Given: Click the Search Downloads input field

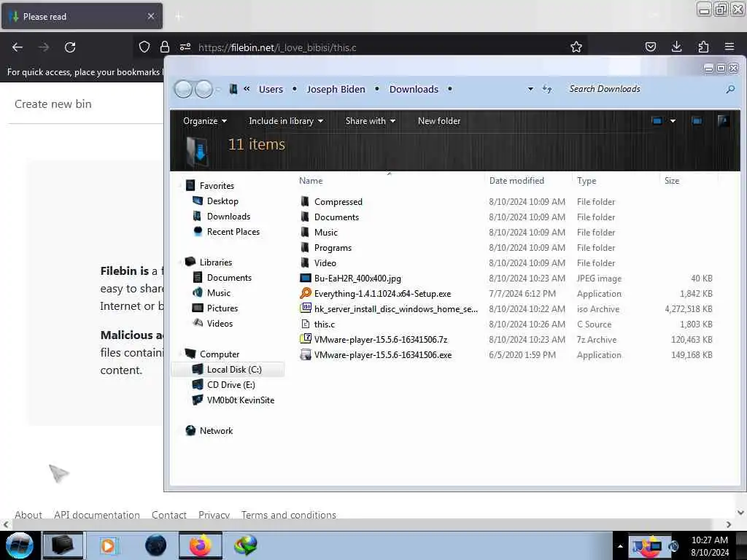Looking at the screenshot, I should pyautogui.click(x=643, y=89).
